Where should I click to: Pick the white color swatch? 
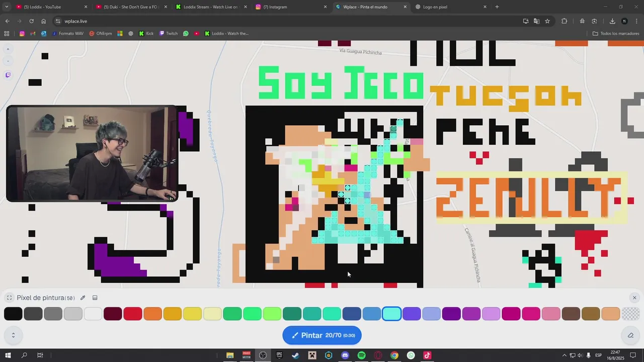pyautogui.click(x=93, y=314)
